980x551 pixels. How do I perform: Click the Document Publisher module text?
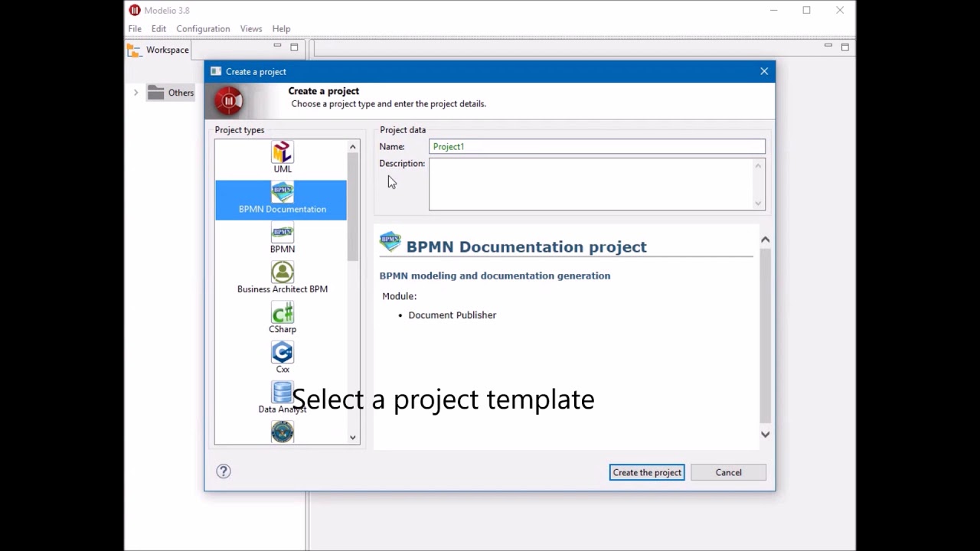pos(452,315)
